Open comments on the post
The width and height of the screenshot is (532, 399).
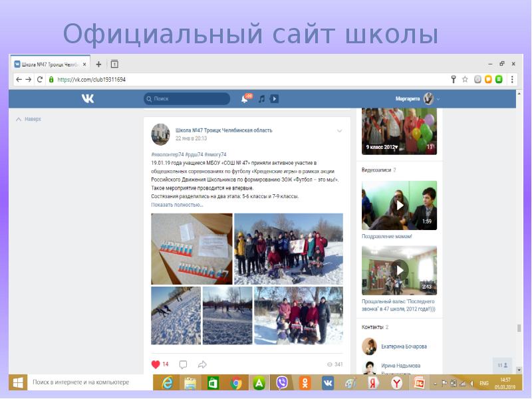tap(183, 364)
